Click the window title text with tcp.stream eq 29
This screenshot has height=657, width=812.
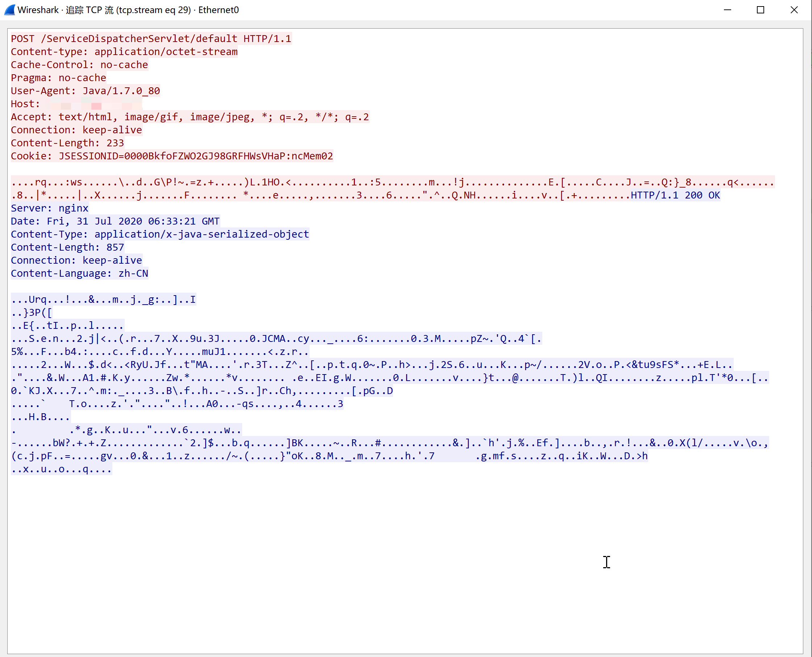128,10
